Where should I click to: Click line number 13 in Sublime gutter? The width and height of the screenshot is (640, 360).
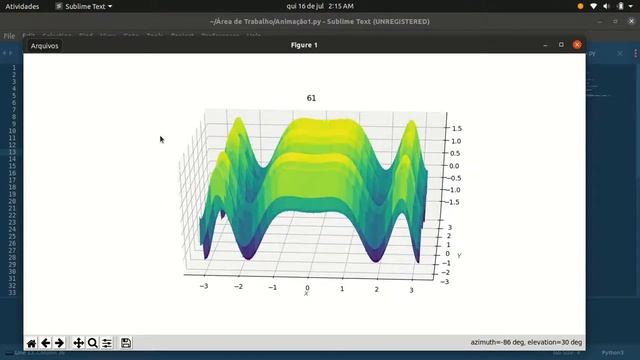12,152
